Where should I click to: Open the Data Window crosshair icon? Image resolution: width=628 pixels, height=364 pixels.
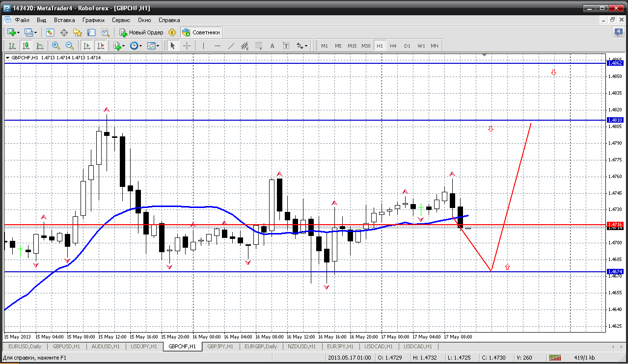pos(64,32)
